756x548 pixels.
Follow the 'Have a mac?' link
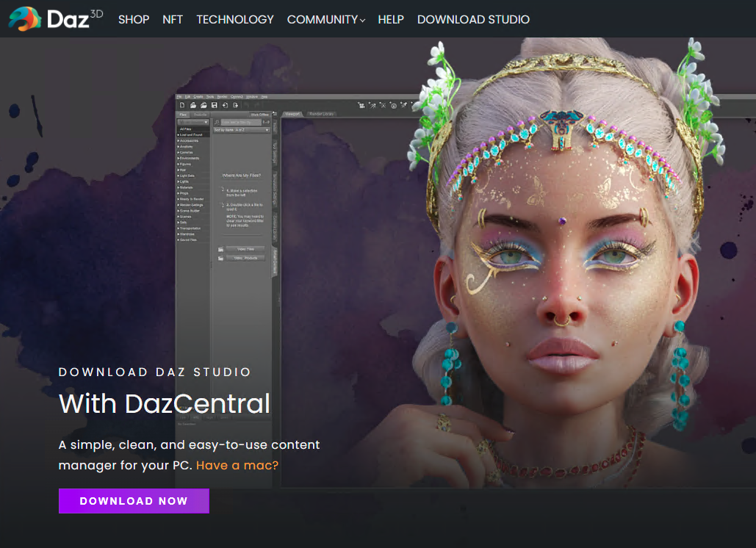237,465
